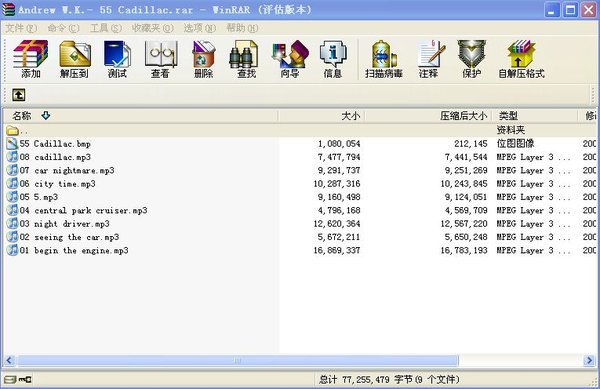Convert with 自解压格式 (SFX) icon
This screenshot has width=600, height=389.
(521, 59)
